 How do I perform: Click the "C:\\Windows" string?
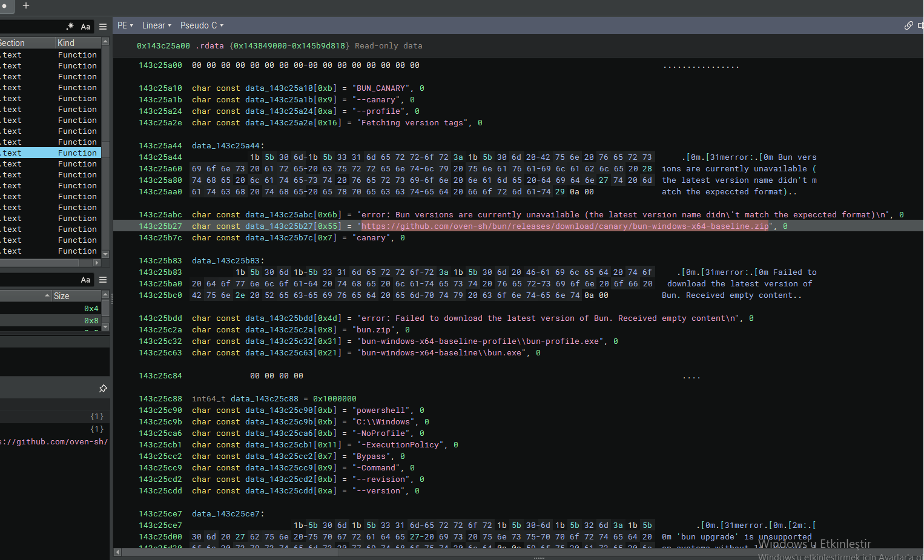click(x=383, y=422)
